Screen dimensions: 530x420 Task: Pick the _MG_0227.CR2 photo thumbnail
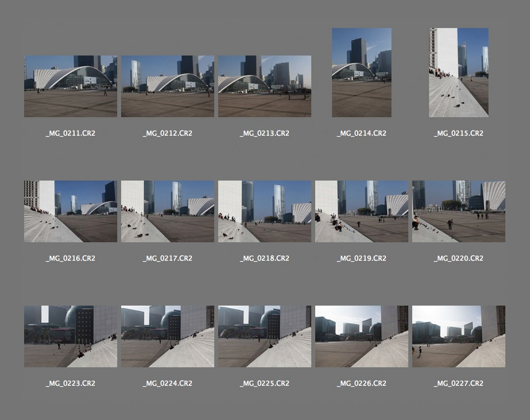pos(459,336)
